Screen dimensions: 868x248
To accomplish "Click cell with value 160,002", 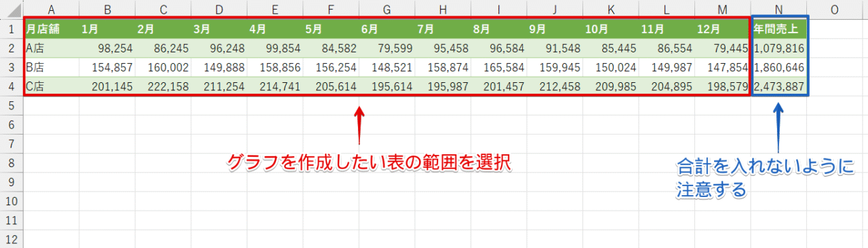I will 163,67.
